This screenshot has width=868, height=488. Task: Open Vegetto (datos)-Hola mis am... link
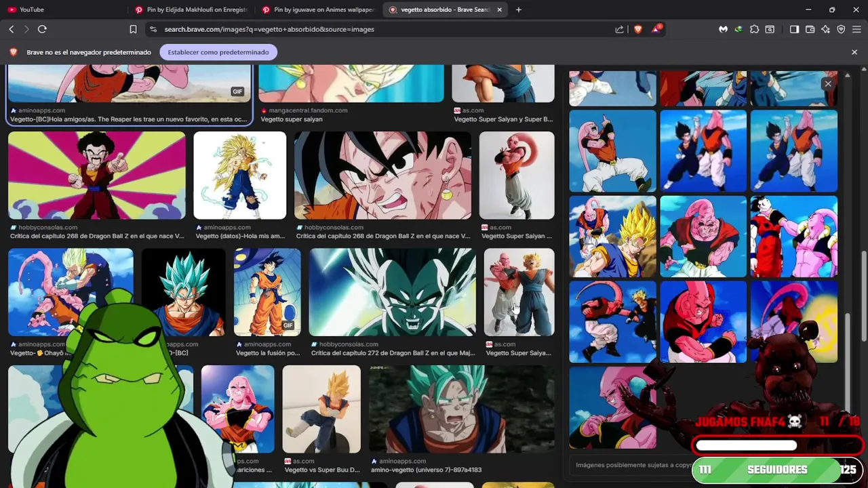click(240, 237)
